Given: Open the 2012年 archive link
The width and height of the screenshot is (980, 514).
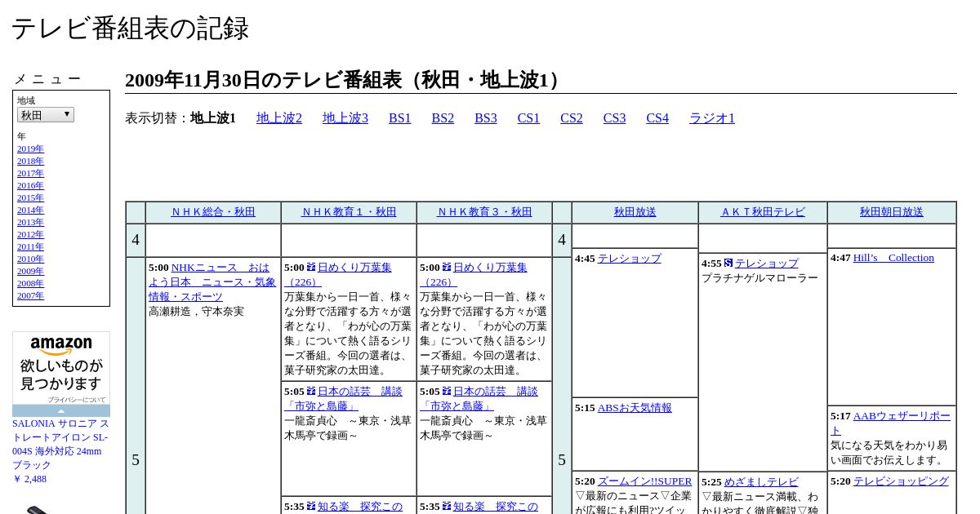Looking at the screenshot, I should (30, 234).
